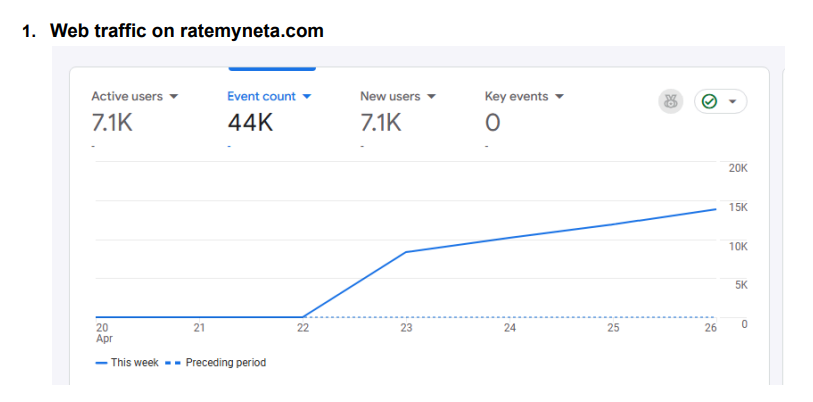Select the Key events metric tab
The width and height of the screenshot is (813, 402).
(x=516, y=96)
